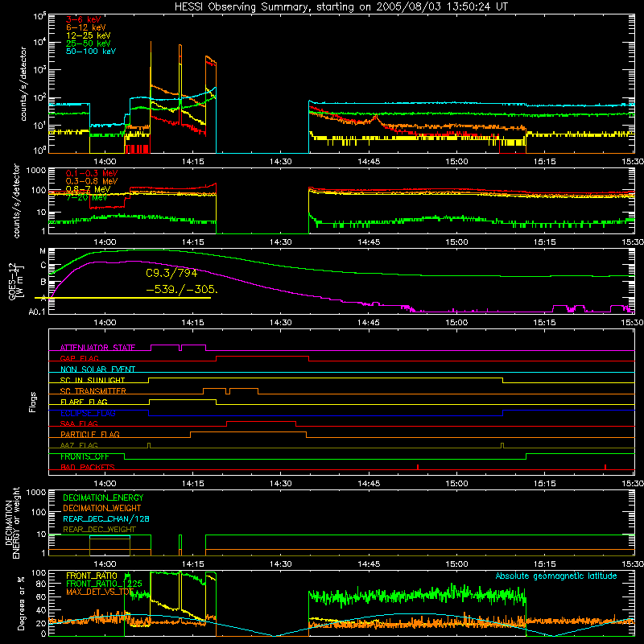Select the 12-25 keV legend label

[x=89, y=35]
